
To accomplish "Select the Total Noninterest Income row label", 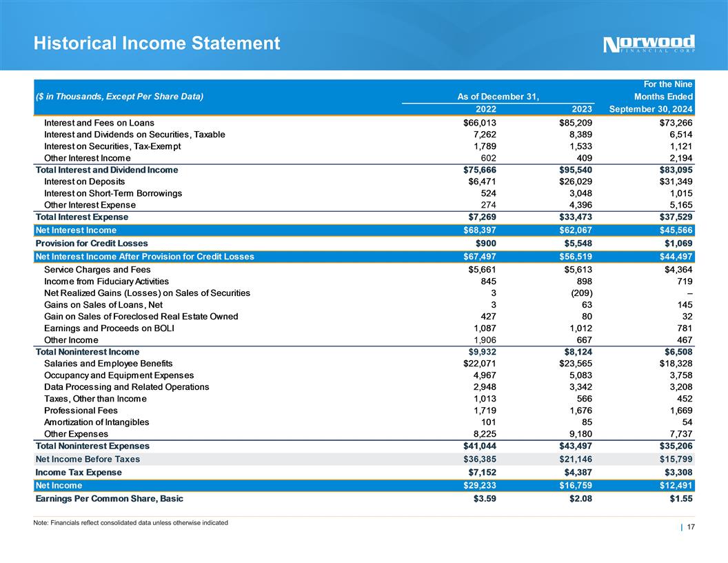I will pos(87,351).
